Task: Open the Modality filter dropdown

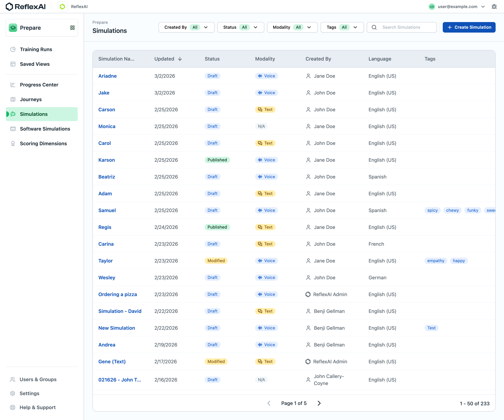Action: pyautogui.click(x=292, y=27)
